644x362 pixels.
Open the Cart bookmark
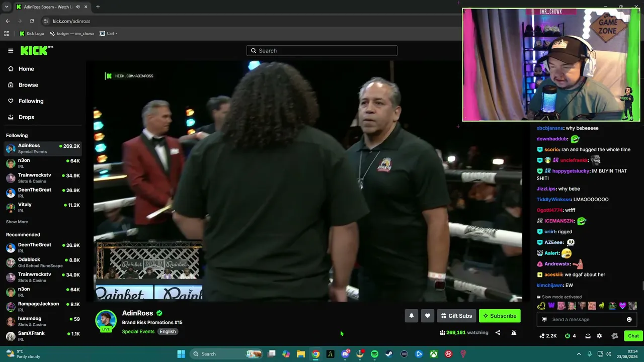pyautogui.click(x=108, y=34)
